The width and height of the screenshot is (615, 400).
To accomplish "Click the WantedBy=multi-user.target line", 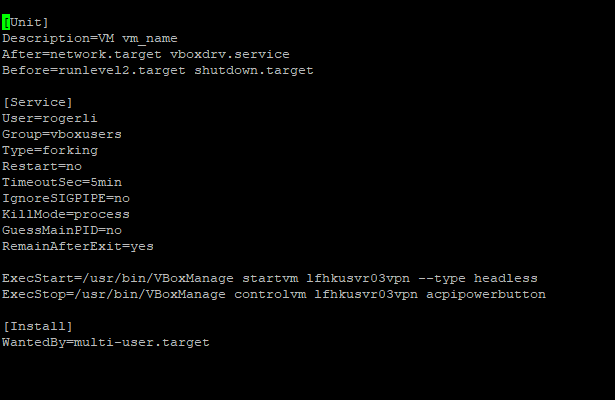I will tap(106, 342).
